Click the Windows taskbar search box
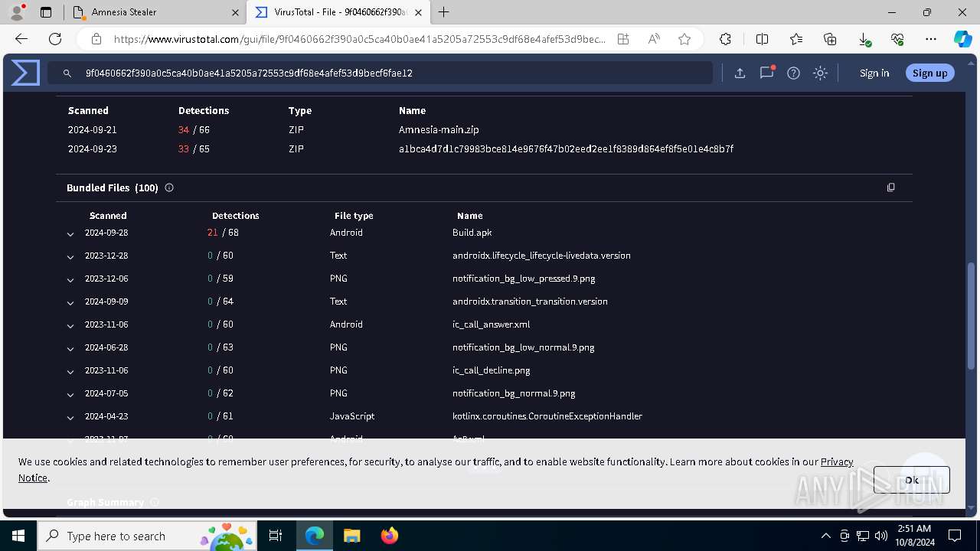The width and height of the screenshot is (980, 551). 147,536
